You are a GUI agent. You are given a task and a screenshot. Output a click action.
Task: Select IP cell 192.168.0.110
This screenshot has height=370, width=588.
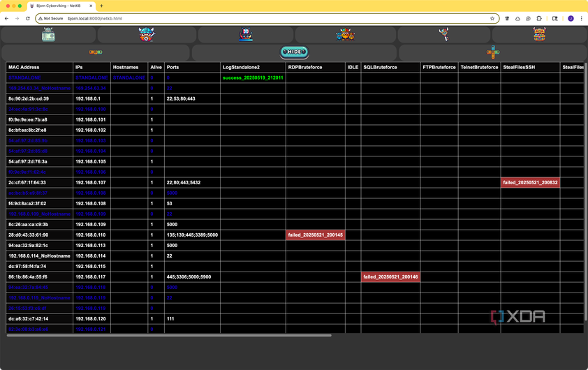coord(92,235)
